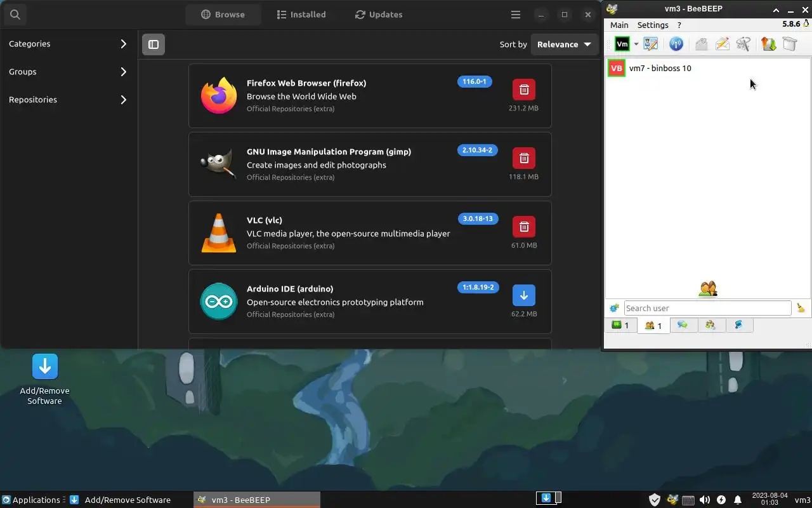Click the envelope with pencil icon in BeeBEEP

722,44
